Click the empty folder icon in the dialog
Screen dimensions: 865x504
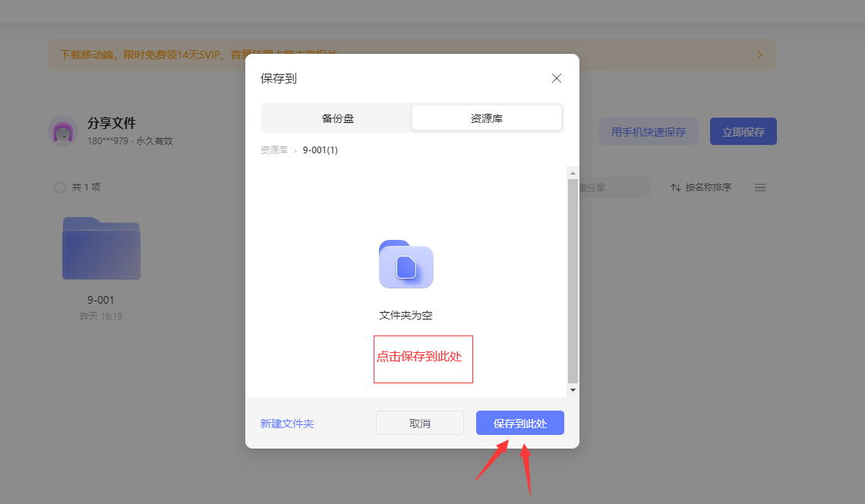coord(406,264)
